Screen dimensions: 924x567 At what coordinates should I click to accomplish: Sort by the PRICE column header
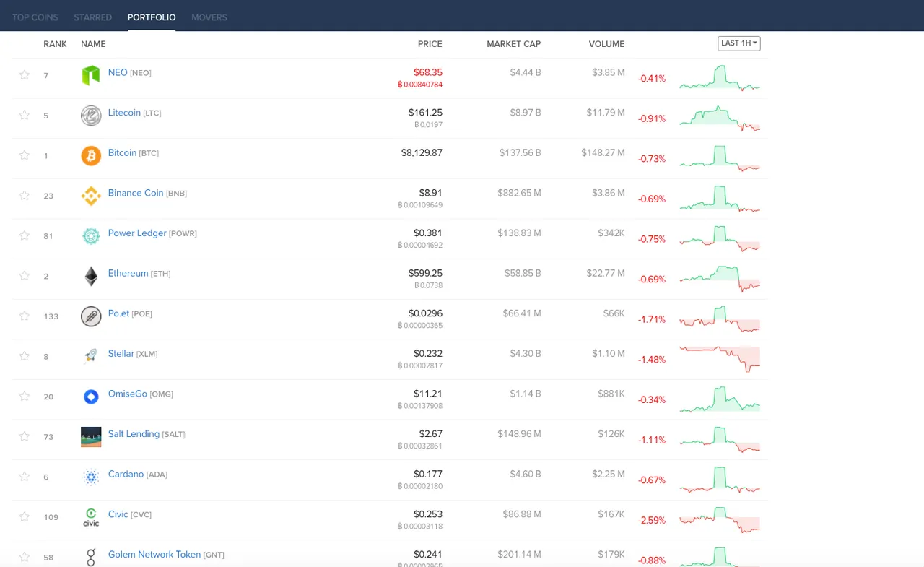(x=430, y=44)
